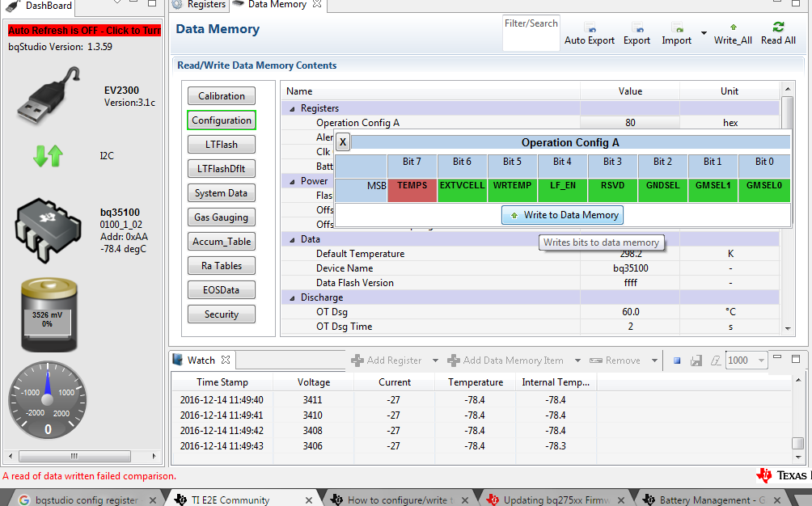Click the Auto Export toolbar icon
Screen dimensions: 812x506
coord(590,27)
